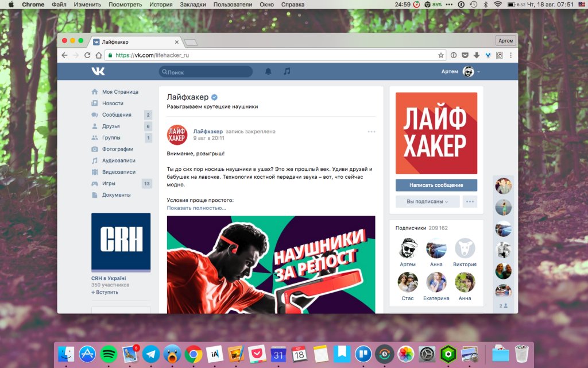Click the download arrow extension icon

tap(476, 55)
